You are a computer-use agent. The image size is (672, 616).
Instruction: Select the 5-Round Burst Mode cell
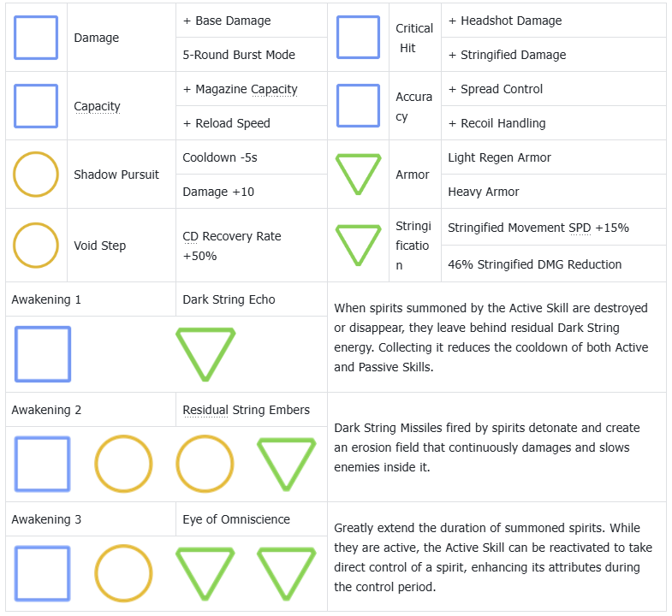(x=252, y=55)
